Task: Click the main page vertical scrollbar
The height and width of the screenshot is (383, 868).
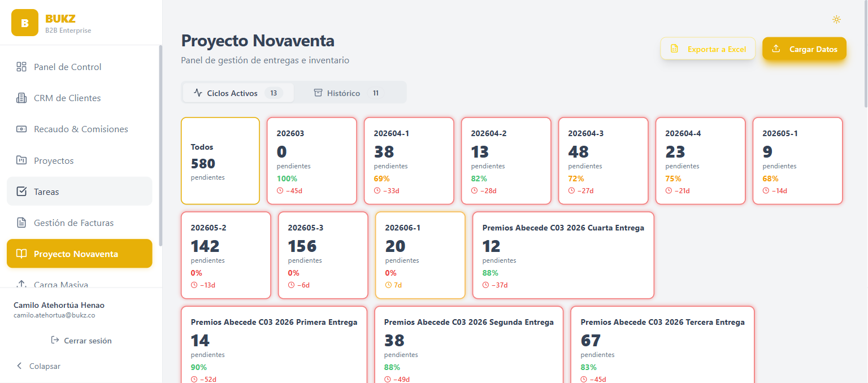Action: 865,54
